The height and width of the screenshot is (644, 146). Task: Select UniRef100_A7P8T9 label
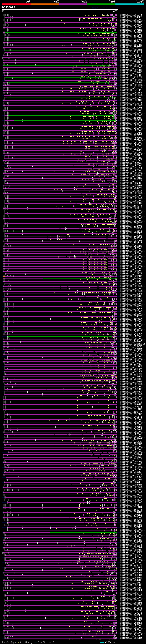pyautogui.click(x=131, y=148)
